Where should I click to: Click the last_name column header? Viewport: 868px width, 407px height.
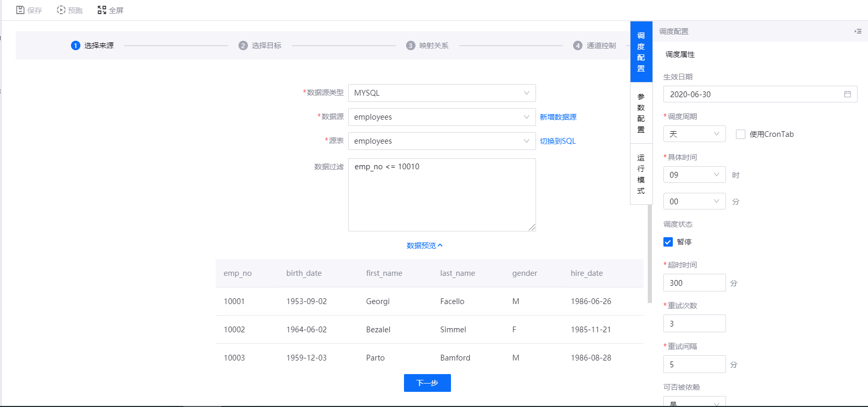(457, 273)
